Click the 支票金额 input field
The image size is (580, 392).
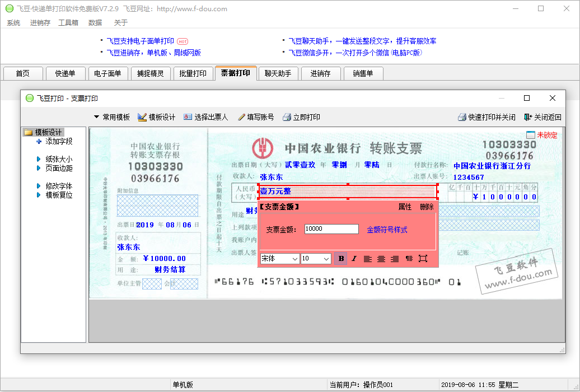(x=331, y=229)
